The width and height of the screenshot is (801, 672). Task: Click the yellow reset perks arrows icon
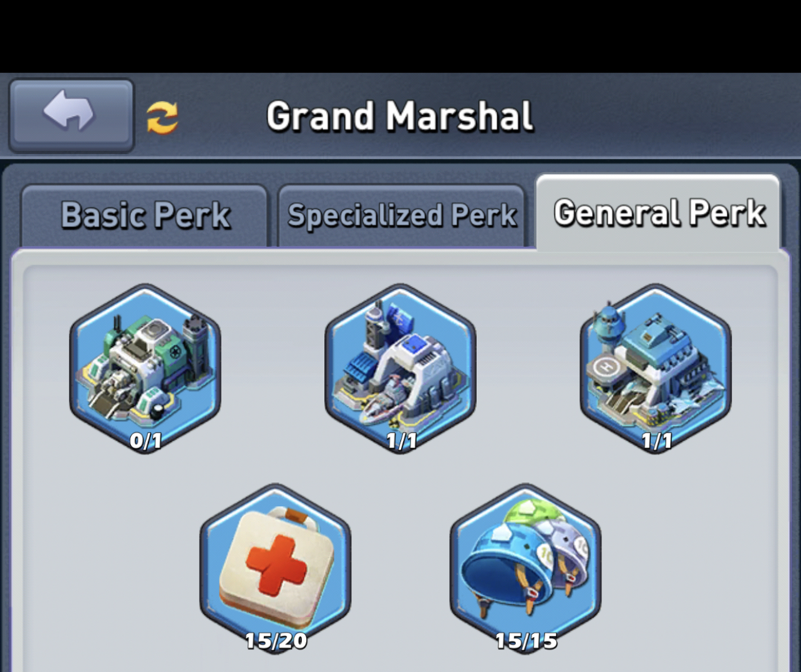pos(162,117)
